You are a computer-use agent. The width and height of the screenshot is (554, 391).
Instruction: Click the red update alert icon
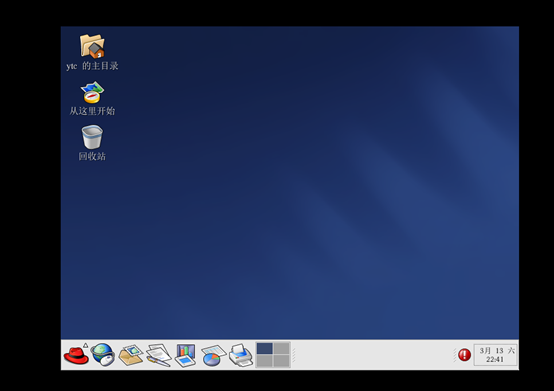tap(464, 355)
